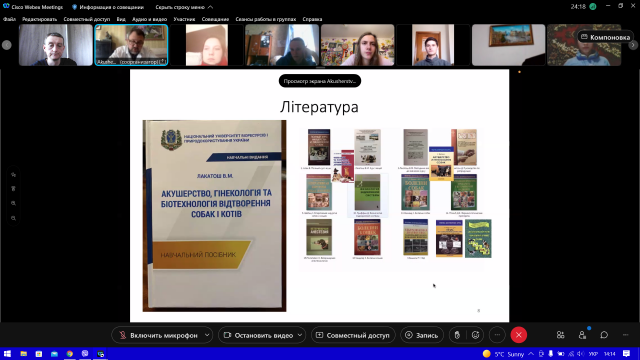Click Просмотр экрана sharing label
Image resolution: width=640 pixels, height=360 pixels.
pos(320,81)
